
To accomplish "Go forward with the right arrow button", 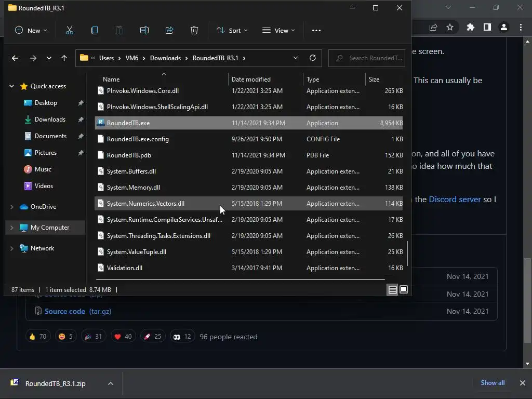I will click(33, 58).
